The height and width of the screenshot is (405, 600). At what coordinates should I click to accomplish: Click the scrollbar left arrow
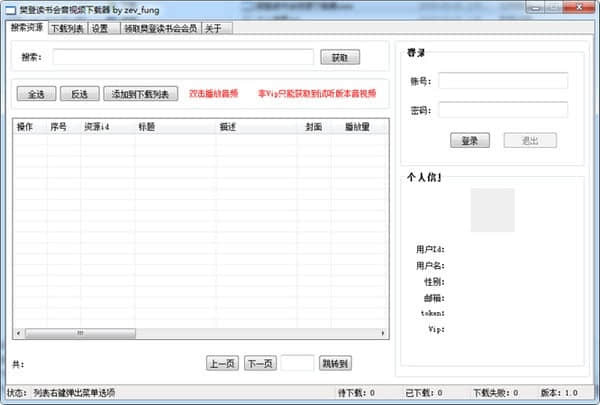click(18, 333)
